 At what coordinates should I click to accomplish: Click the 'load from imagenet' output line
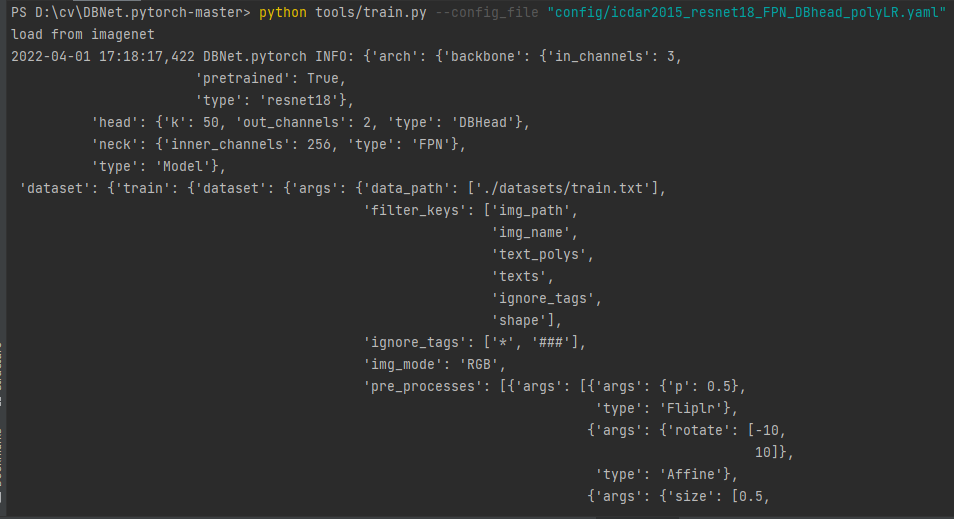[76, 35]
